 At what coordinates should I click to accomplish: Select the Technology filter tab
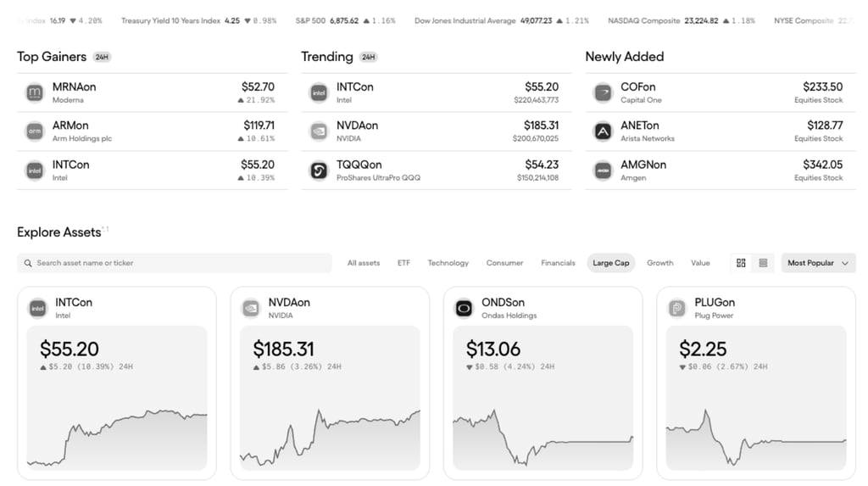coord(448,263)
